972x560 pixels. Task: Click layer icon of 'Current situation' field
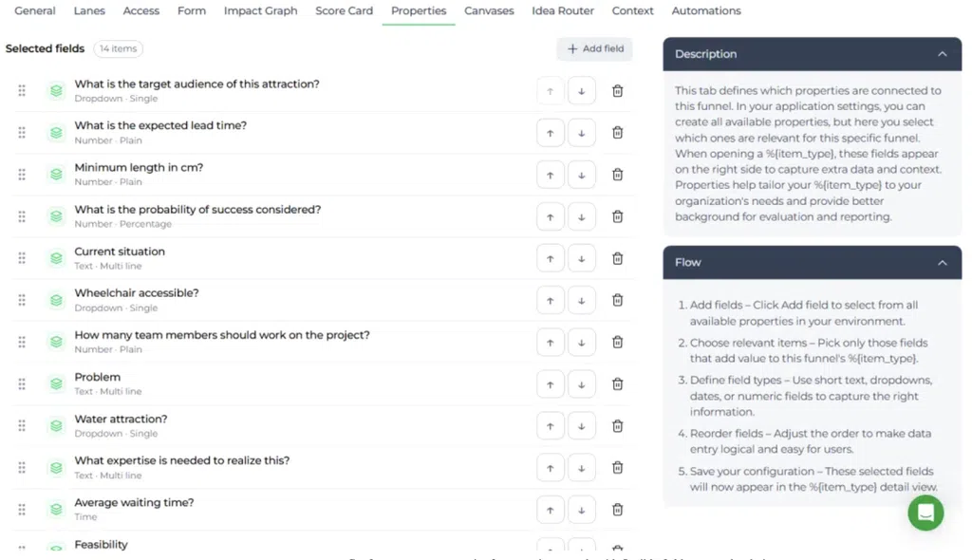(x=56, y=258)
